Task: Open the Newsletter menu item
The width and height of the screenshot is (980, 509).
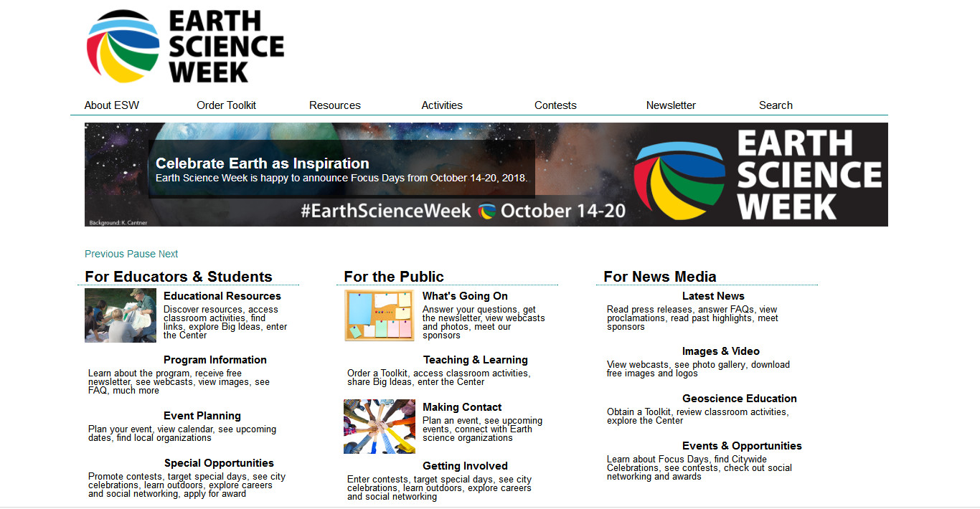Action: click(671, 105)
